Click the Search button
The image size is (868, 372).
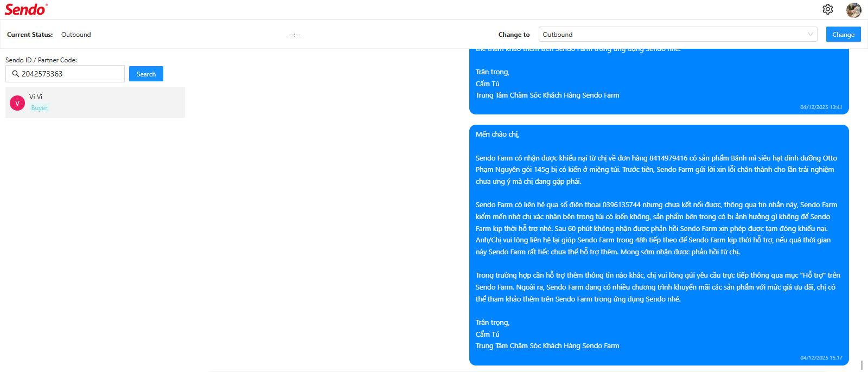coord(146,74)
